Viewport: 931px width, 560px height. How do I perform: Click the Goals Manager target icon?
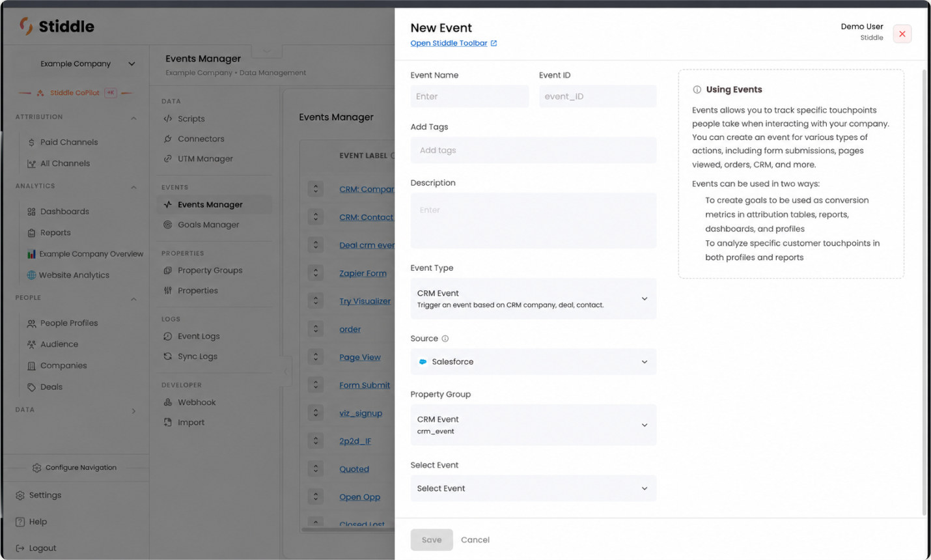pos(168,225)
